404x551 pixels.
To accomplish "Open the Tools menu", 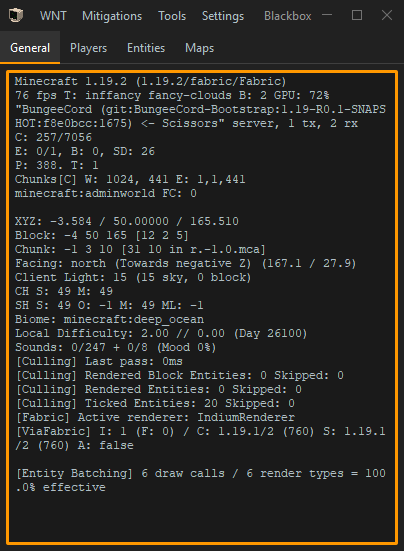I will pos(172,16).
